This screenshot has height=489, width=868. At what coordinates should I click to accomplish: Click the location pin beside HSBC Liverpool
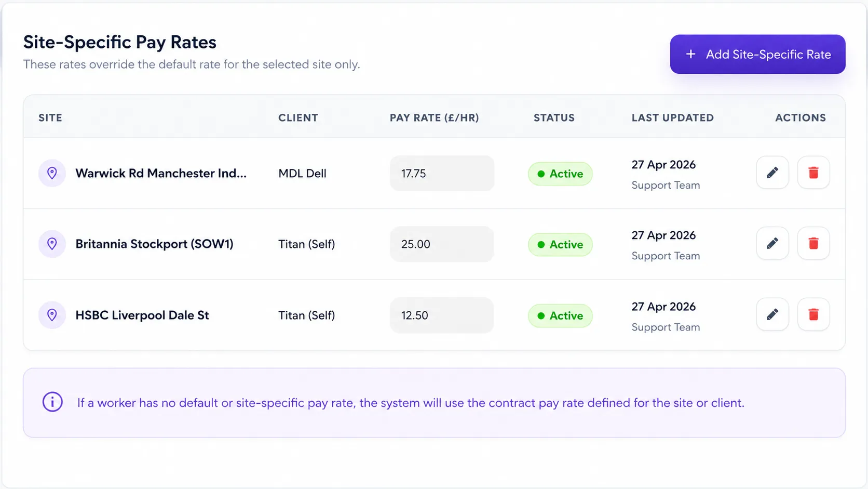pos(52,315)
